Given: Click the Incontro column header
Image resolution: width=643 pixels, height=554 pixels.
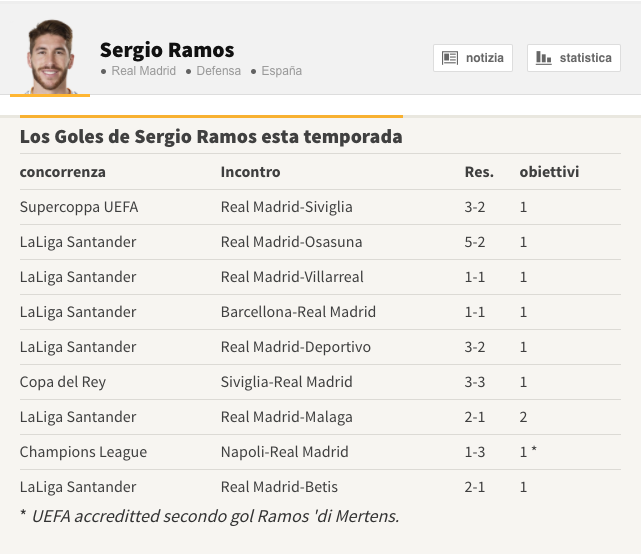Looking at the screenshot, I should click(251, 172).
